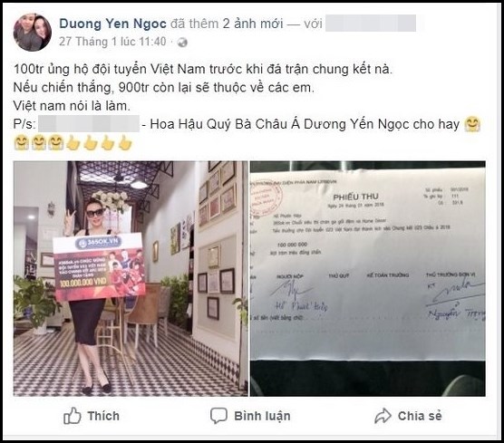Click the first smiling emoji on the emoji row
This screenshot has width=504, height=443.
(21, 143)
